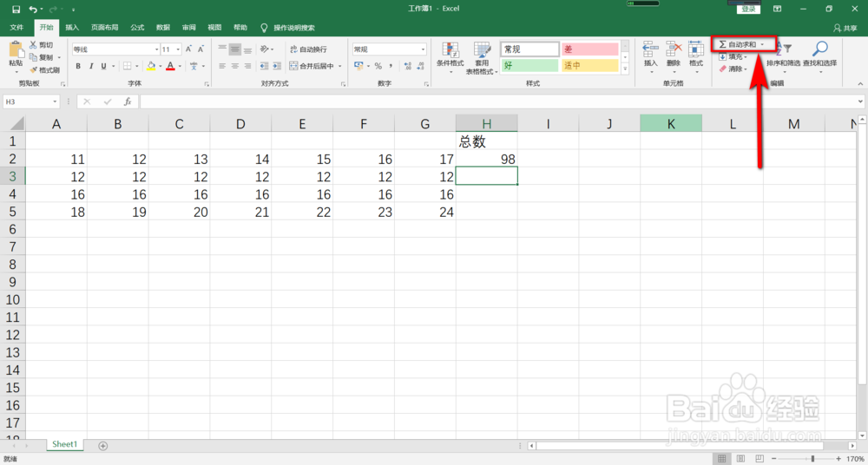Click the Undo arrow in quick access toolbar
This screenshot has height=465, width=868.
(33, 10)
